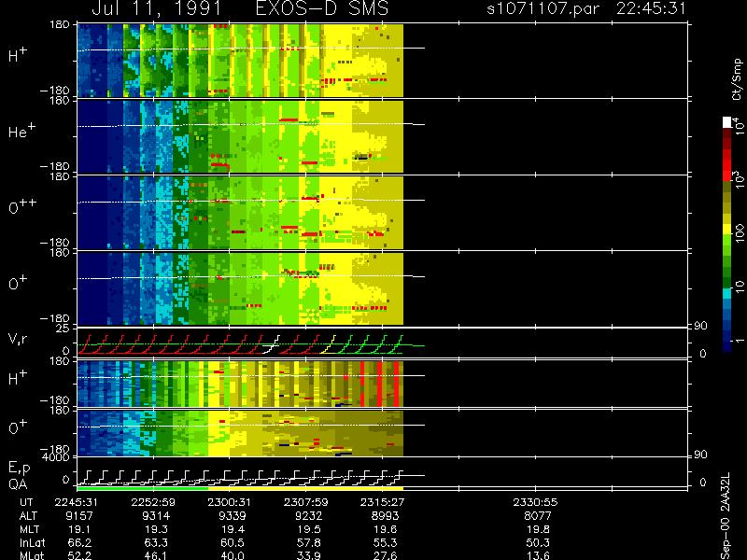Click altitude value '8993'
Screen dimensions: 747x560
(x=385, y=516)
